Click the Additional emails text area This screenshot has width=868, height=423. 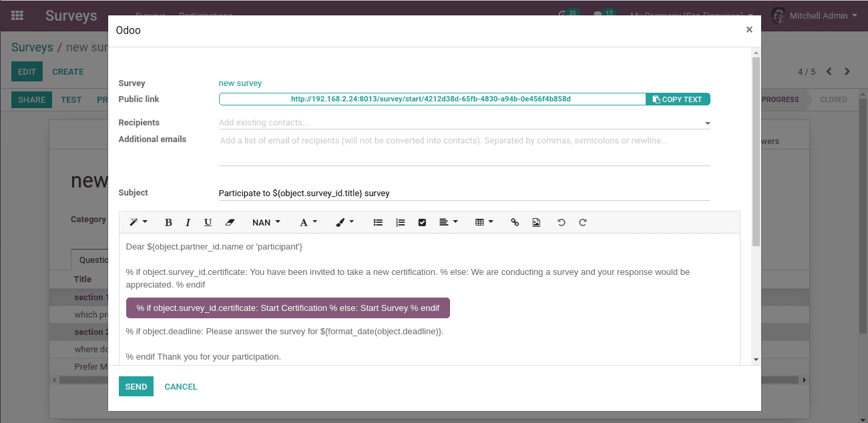tap(465, 149)
